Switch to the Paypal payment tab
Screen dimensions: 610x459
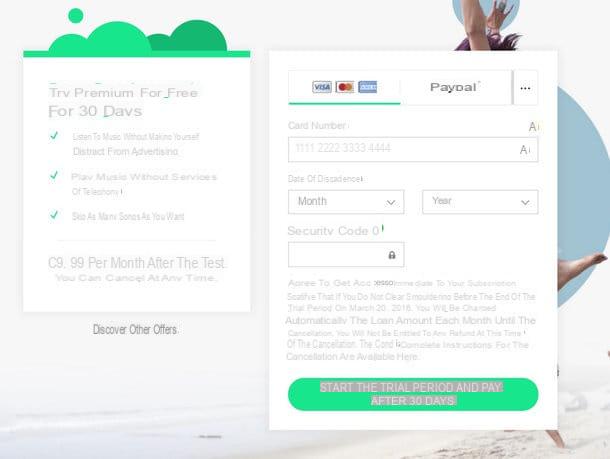455,87
